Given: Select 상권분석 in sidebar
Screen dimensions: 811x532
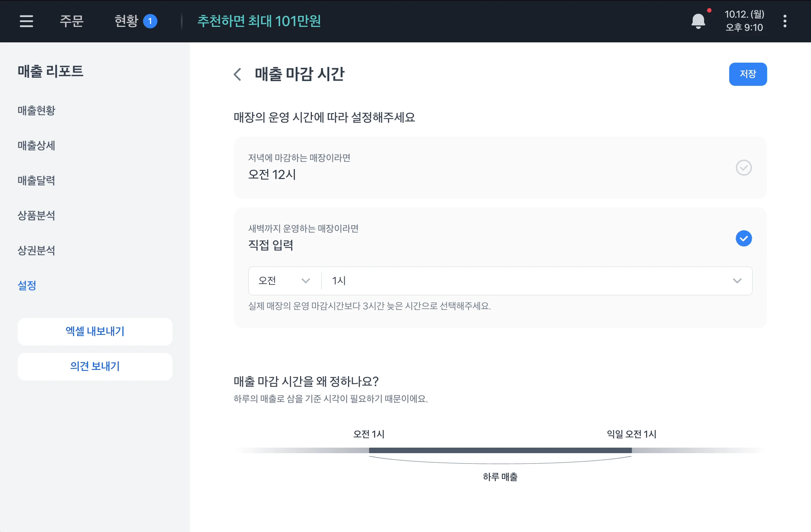Looking at the screenshot, I should pyautogui.click(x=36, y=251).
